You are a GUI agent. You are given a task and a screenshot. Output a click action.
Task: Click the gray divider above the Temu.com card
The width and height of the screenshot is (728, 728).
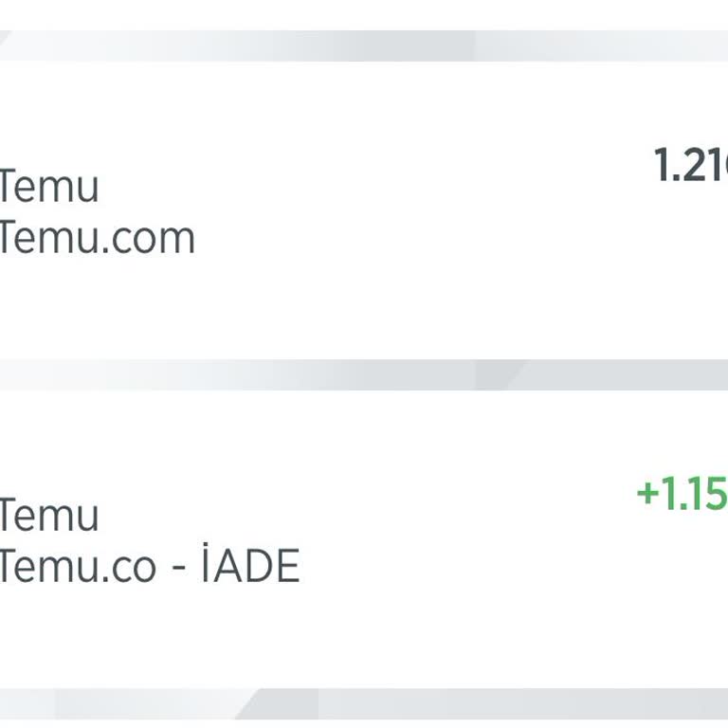(x=364, y=45)
